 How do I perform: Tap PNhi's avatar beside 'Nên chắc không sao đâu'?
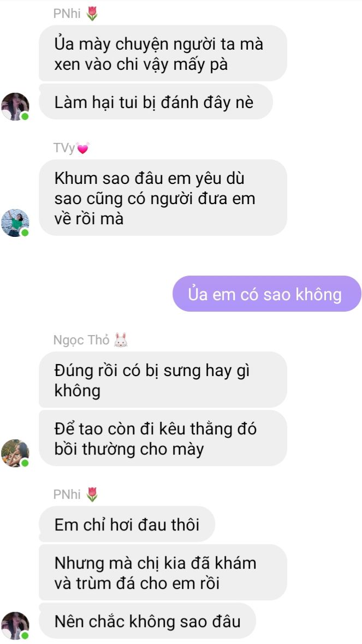(15, 625)
